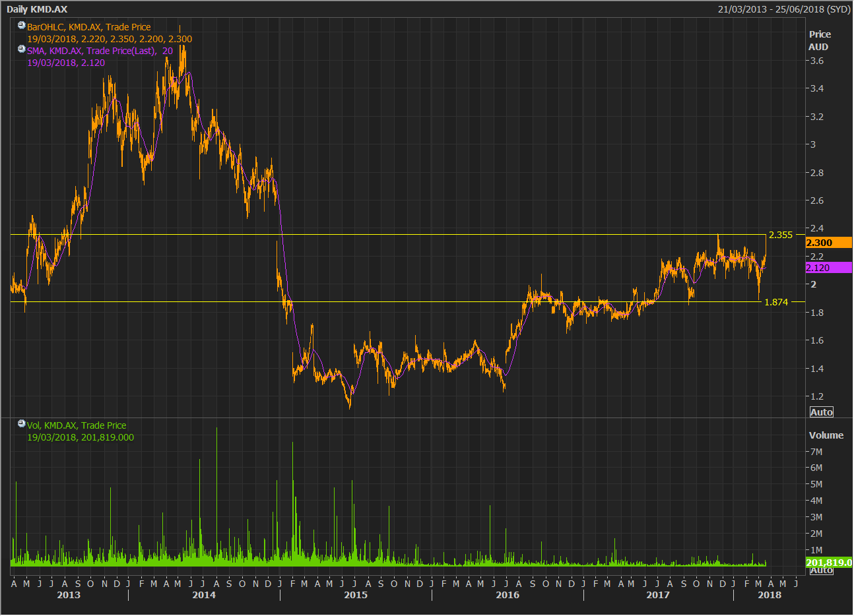Click the BarOHLC series legend icon
Viewport: 854px width, 616px height.
point(22,26)
